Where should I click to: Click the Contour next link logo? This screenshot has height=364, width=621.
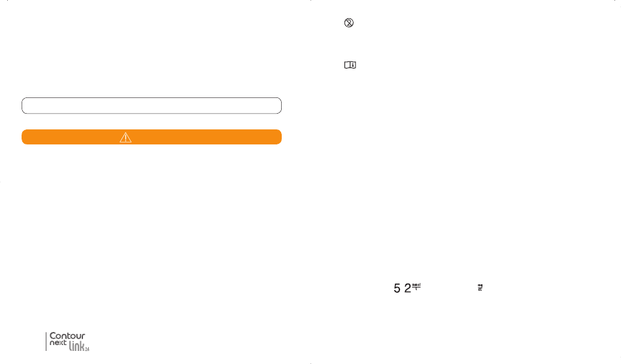(68, 341)
